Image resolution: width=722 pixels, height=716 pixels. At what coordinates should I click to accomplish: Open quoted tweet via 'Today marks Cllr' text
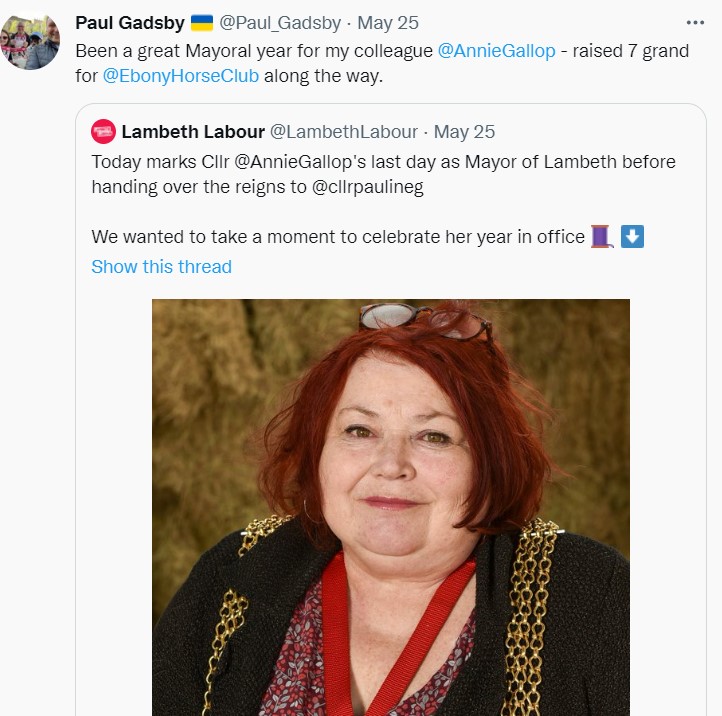pos(160,161)
